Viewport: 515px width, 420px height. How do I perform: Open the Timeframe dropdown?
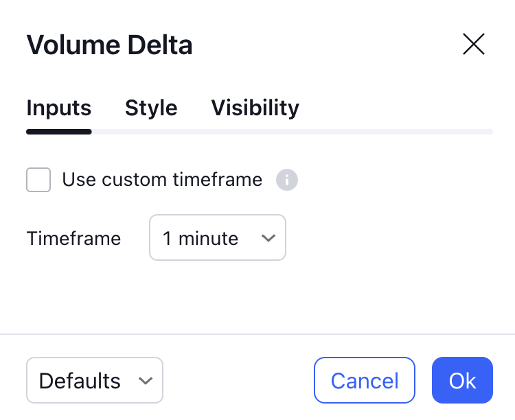(217, 238)
